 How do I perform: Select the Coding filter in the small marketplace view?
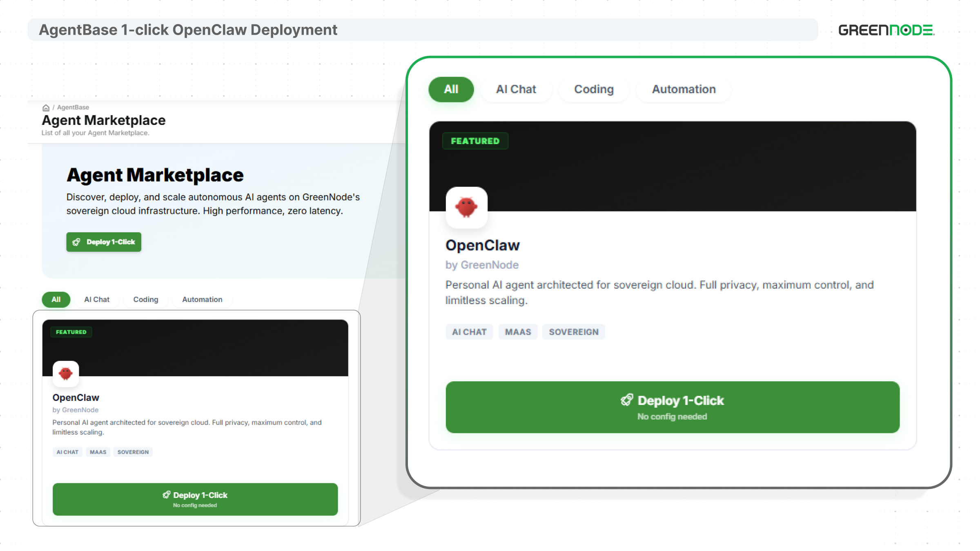[x=146, y=300]
